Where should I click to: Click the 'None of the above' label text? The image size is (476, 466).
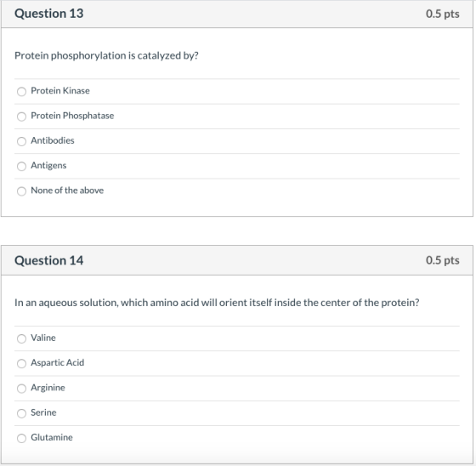click(67, 190)
